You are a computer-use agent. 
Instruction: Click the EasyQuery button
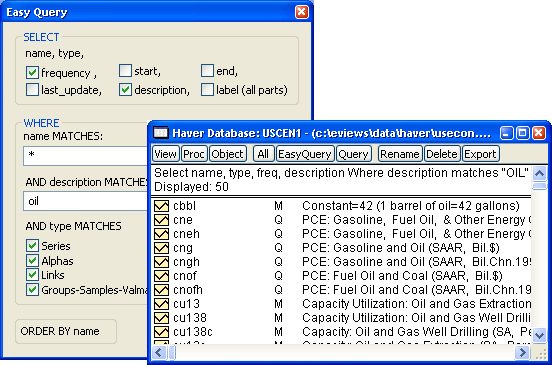point(305,154)
